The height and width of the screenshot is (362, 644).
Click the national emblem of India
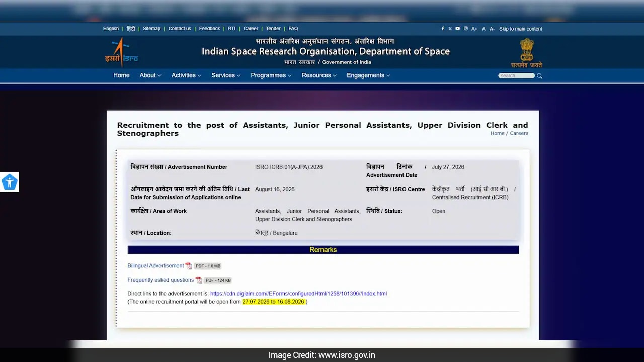point(526,53)
